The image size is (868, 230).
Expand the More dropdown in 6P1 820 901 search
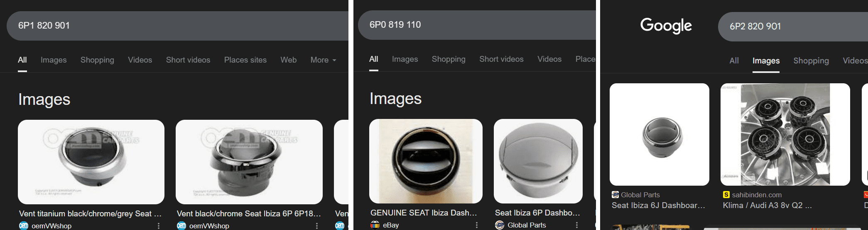pyautogui.click(x=323, y=60)
